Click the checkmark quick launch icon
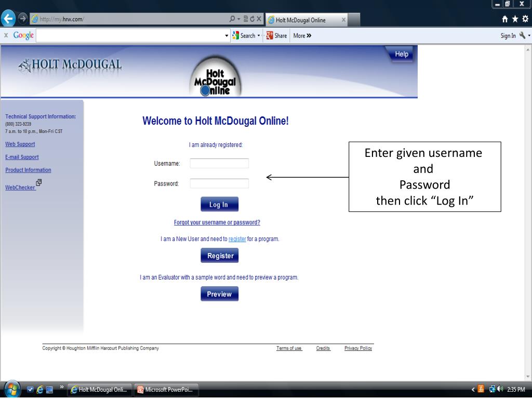The image size is (532, 399). [30, 390]
